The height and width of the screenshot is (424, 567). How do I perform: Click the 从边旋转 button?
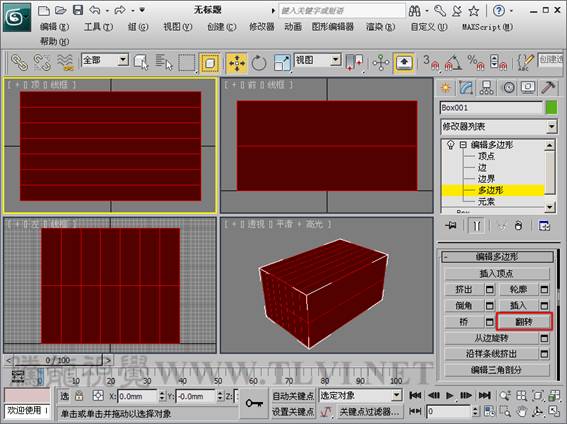491,338
